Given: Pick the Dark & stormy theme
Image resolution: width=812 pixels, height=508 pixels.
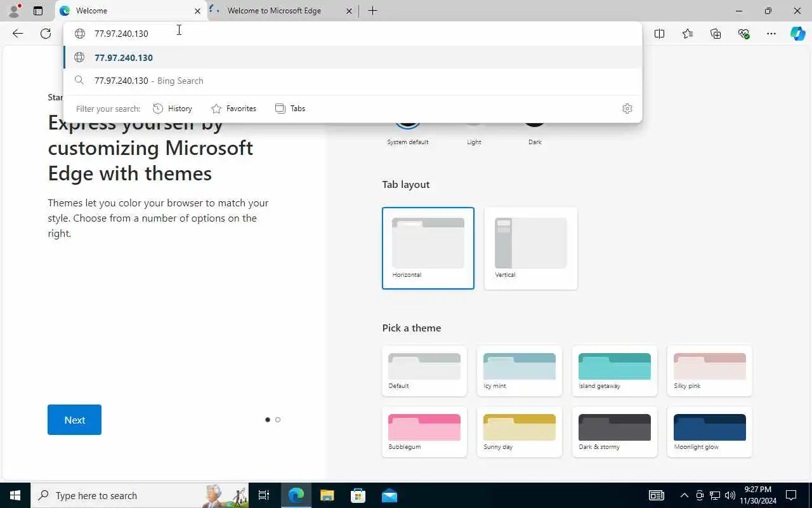Looking at the screenshot, I should 615,432.
